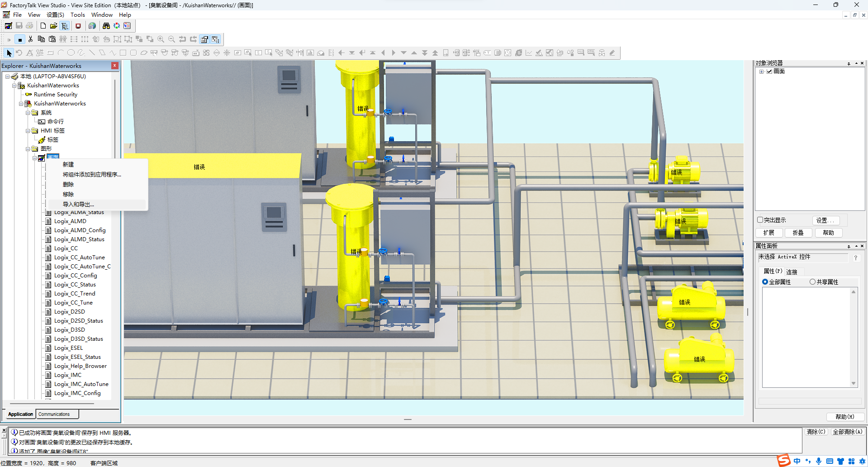The width and height of the screenshot is (868, 467).
Task: Select the 全部属性 radio button
Action: (765, 282)
